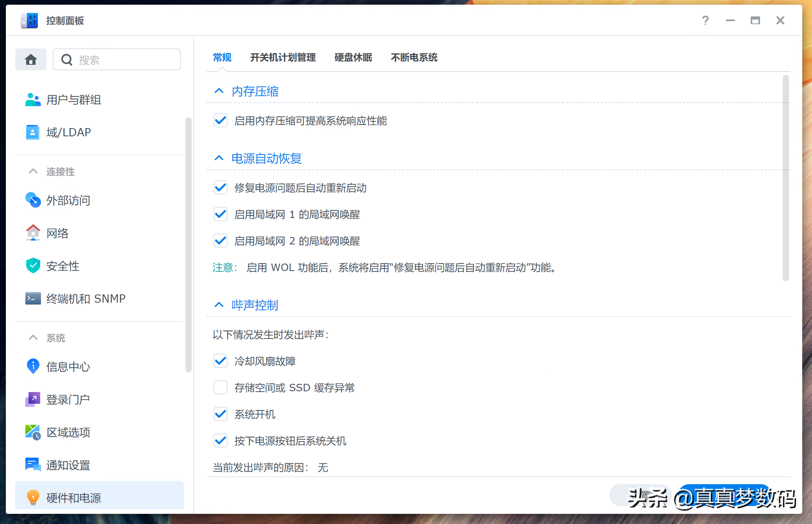Uncheck cooling fan failure beep (冷却风扇故障)
The height and width of the screenshot is (524, 812).
coord(221,361)
